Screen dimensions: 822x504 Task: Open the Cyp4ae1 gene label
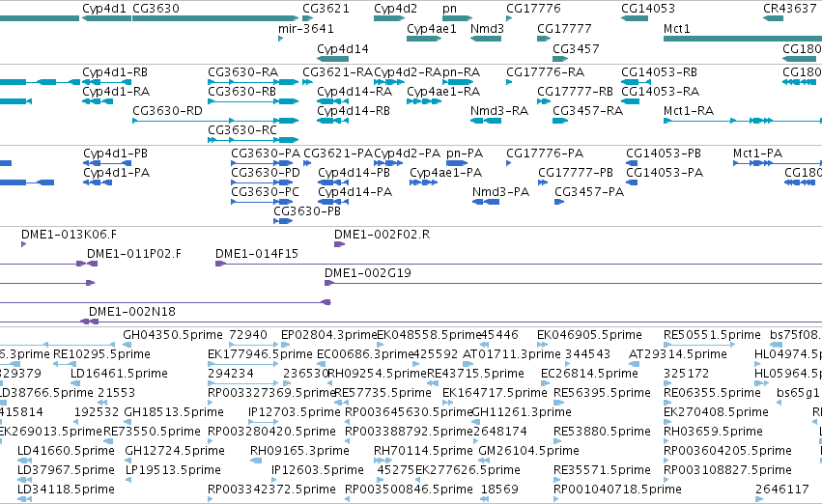click(432, 28)
